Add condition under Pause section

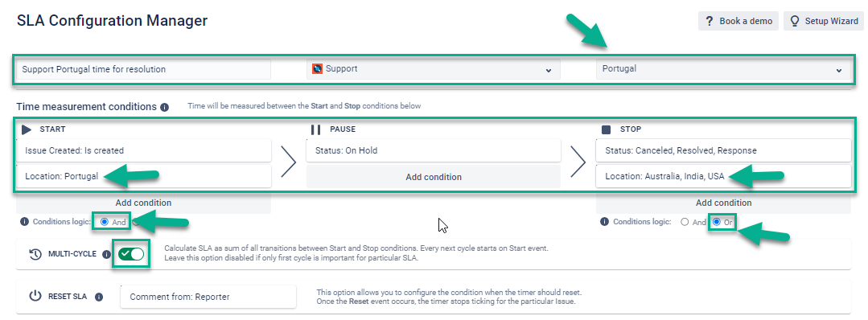434,177
